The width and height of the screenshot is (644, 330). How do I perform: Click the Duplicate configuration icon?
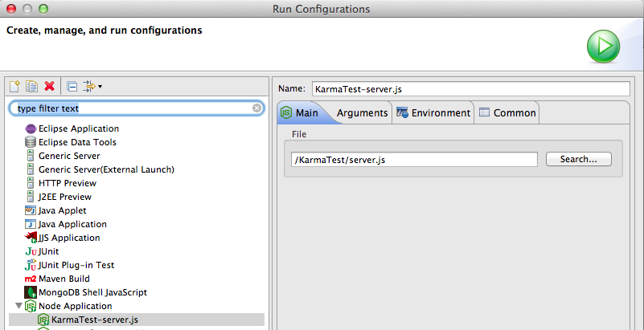point(32,86)
